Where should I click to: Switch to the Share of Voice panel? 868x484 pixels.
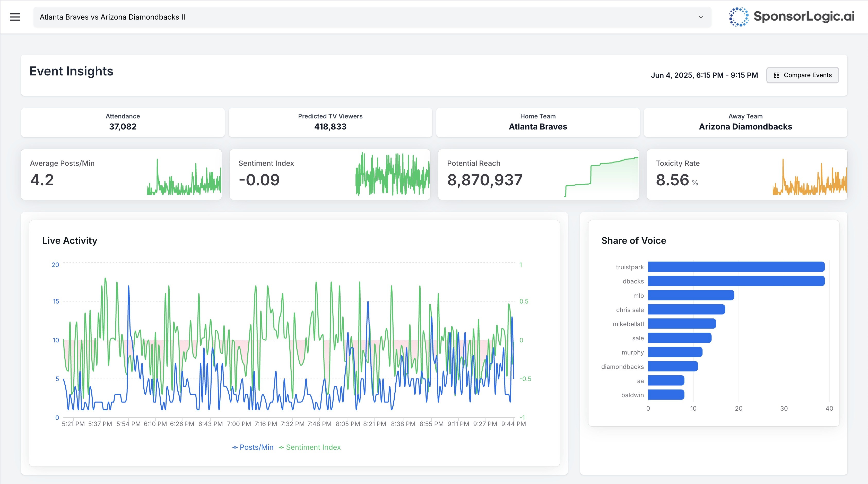click(634, 240)
